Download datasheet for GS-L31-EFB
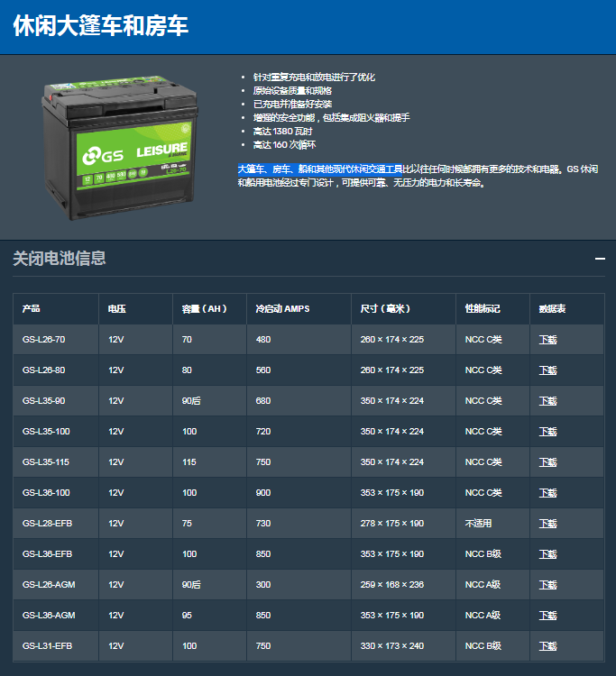 [547, 646]
